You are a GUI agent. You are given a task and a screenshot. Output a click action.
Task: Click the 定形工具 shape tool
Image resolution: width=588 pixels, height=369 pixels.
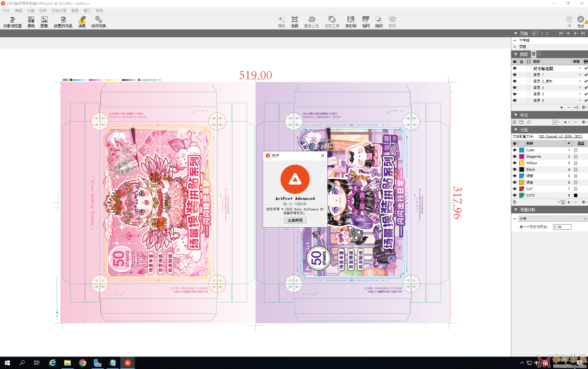(332, 22)
